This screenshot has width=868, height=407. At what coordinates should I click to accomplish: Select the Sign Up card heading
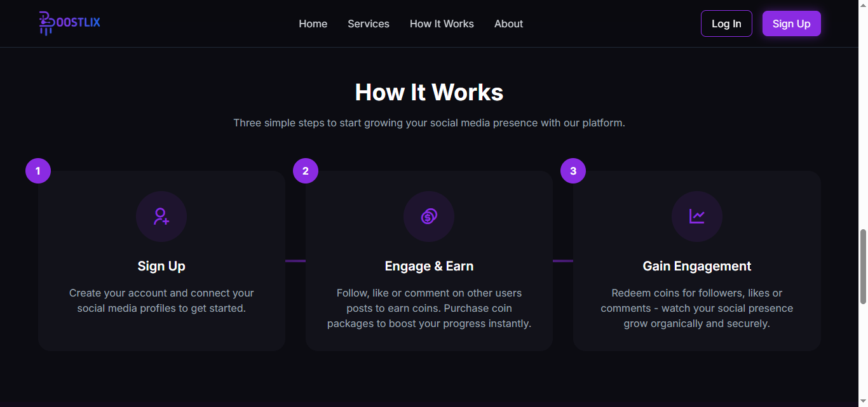click(x=161, y=266)
